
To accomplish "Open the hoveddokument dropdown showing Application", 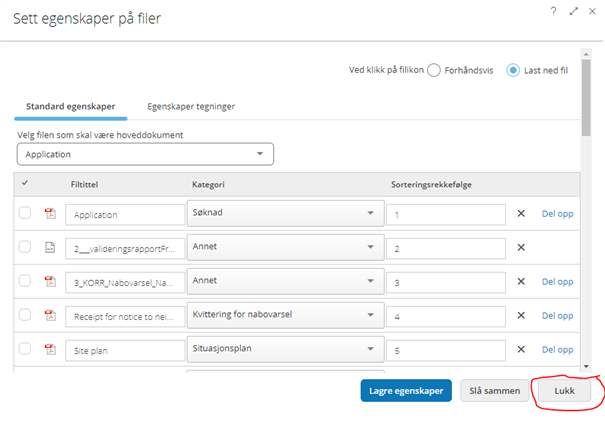I will click(x=145, y=154).
